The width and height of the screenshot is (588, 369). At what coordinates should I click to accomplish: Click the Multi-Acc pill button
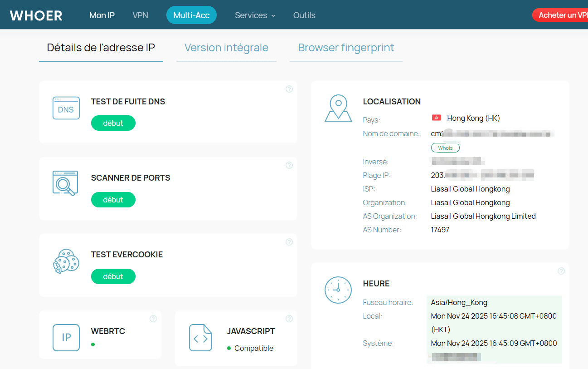(191, 15)
